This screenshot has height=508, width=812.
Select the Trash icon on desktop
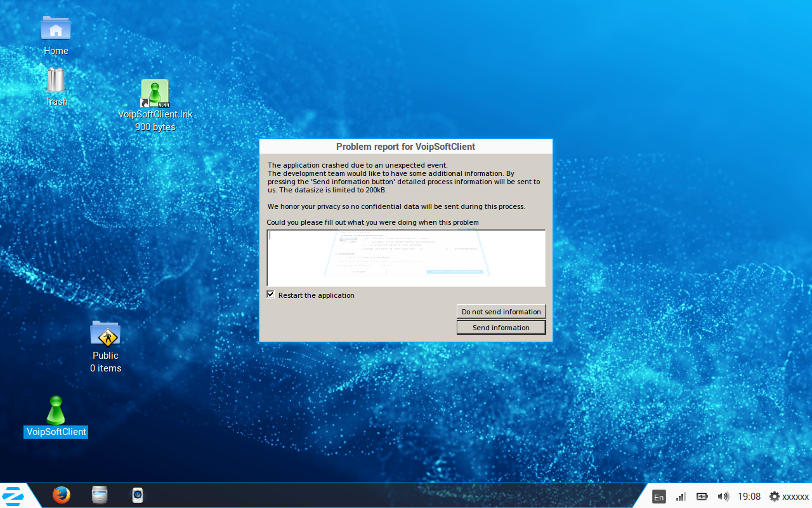pos(56,81)
